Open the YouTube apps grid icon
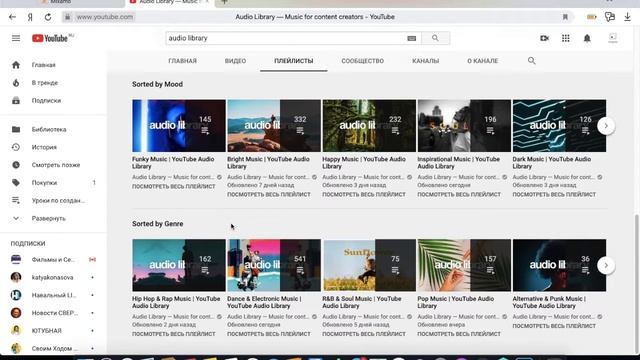 pos(565,38)
